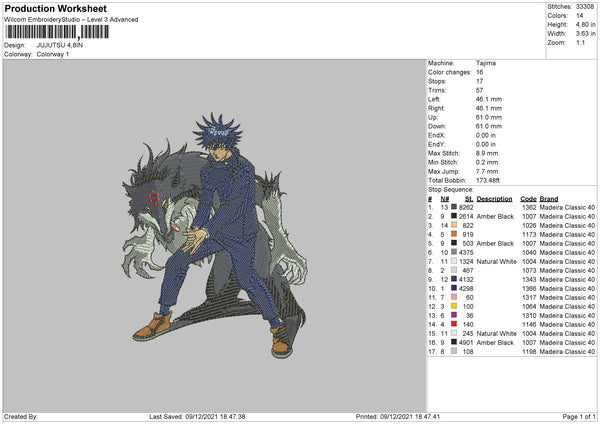
Task: Click the Up extent value 61.0 mm
Action: 489,117
